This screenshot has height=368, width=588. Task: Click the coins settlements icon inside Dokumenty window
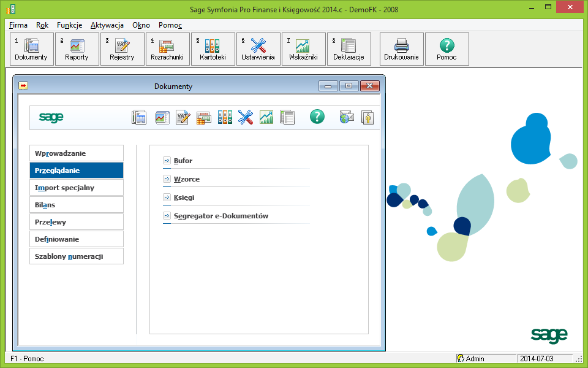tap(203, 118)
